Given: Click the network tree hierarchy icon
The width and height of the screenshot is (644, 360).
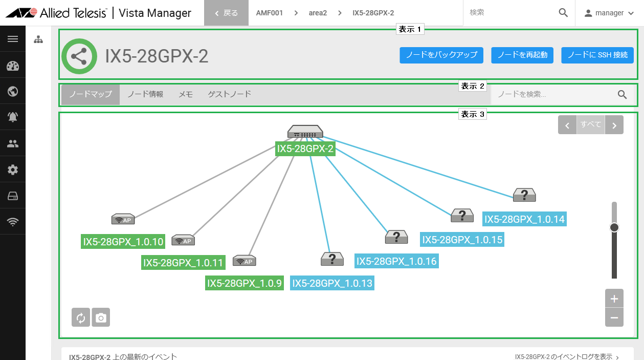Looking at the screenshot, I should (38, 39).
